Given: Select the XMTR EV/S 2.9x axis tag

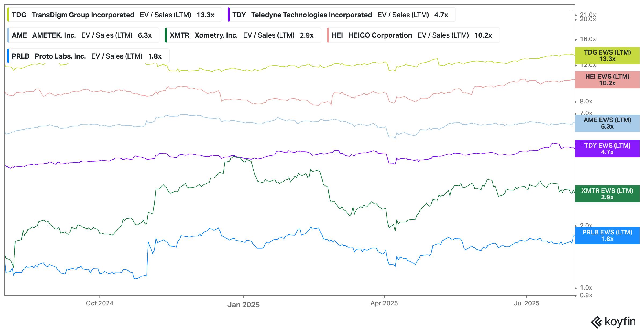Looking at the screenshot, I should point(607,194).
